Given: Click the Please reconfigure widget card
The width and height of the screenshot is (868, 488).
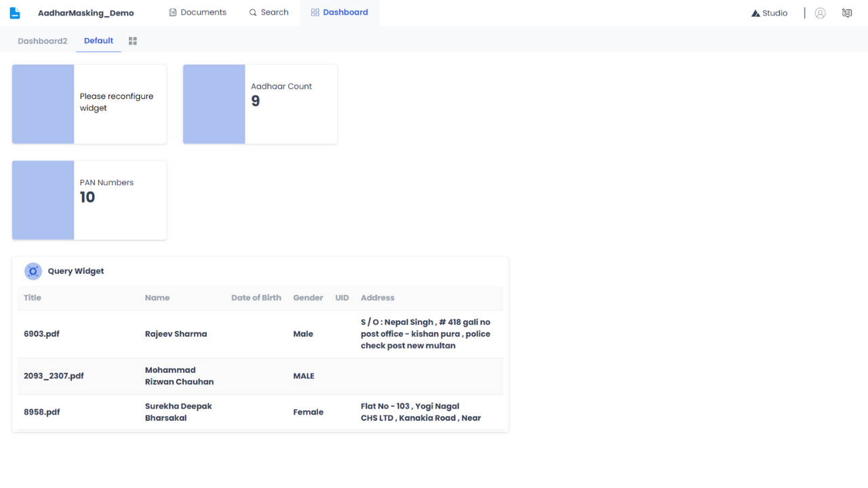Looking at the screenshot, I should pos(90,104).
